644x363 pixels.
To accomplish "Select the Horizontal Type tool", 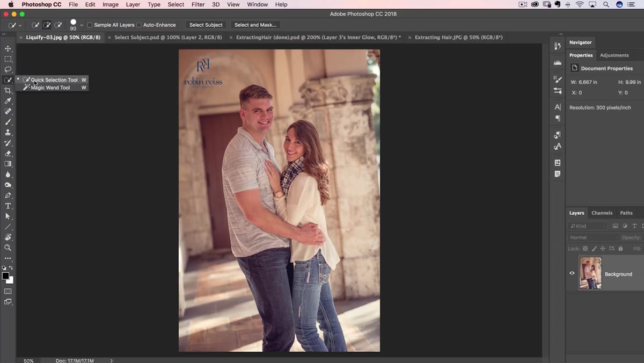I will [x=8, y=206].
